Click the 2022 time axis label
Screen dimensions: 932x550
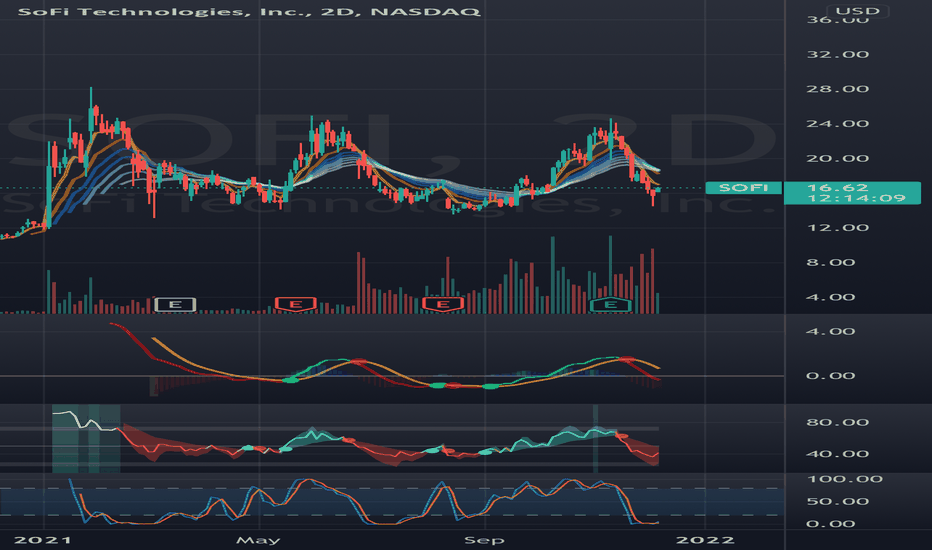pyautogui.click(x=705, y=540)
